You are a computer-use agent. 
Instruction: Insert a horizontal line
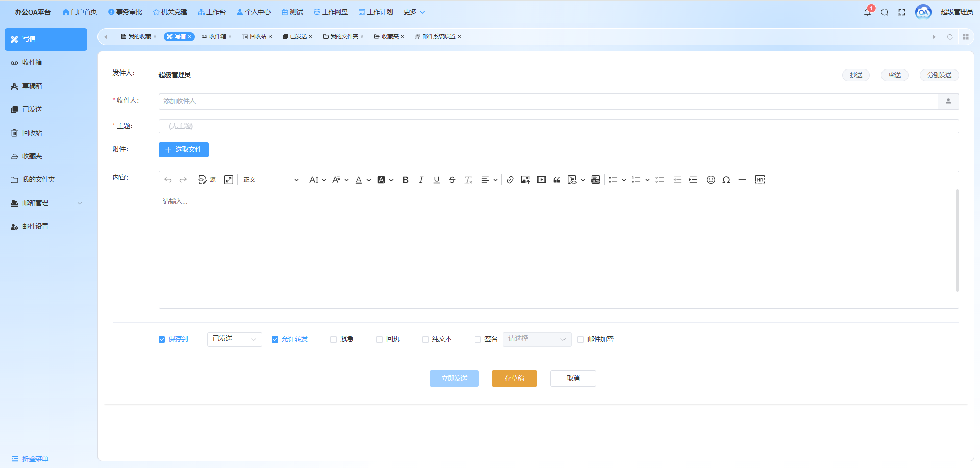click(x=742, y=180)
